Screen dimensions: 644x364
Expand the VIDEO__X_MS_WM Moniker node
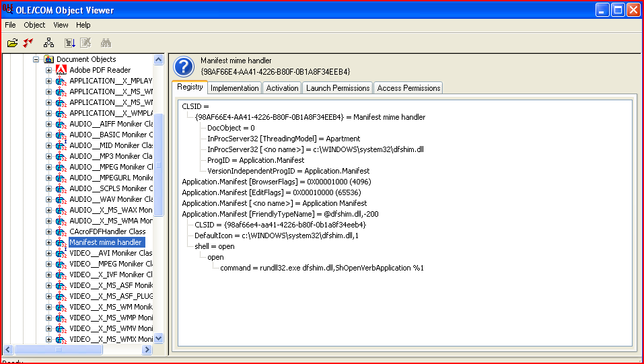pos(48,307)
